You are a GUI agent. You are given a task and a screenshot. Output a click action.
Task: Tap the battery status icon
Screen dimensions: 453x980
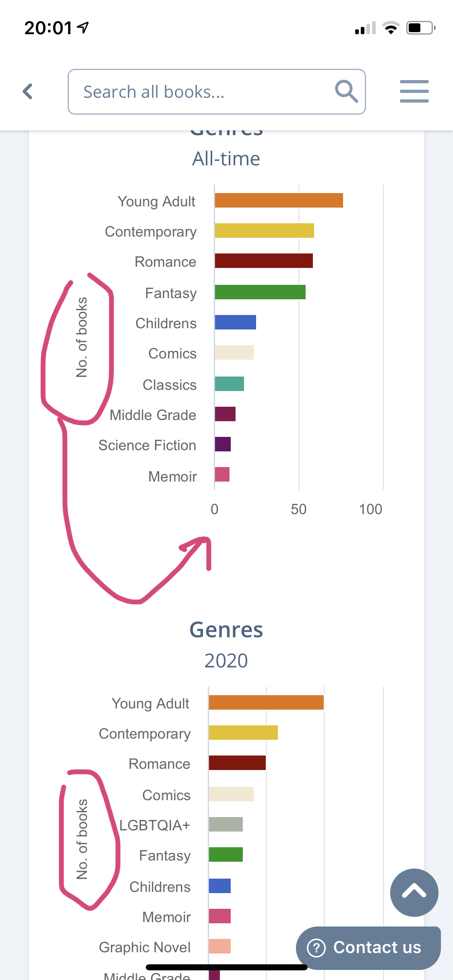(420, 28)
